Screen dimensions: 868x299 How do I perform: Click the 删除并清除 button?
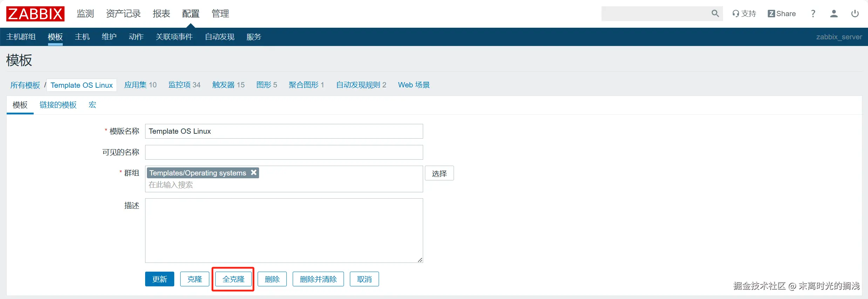[318, 279]
